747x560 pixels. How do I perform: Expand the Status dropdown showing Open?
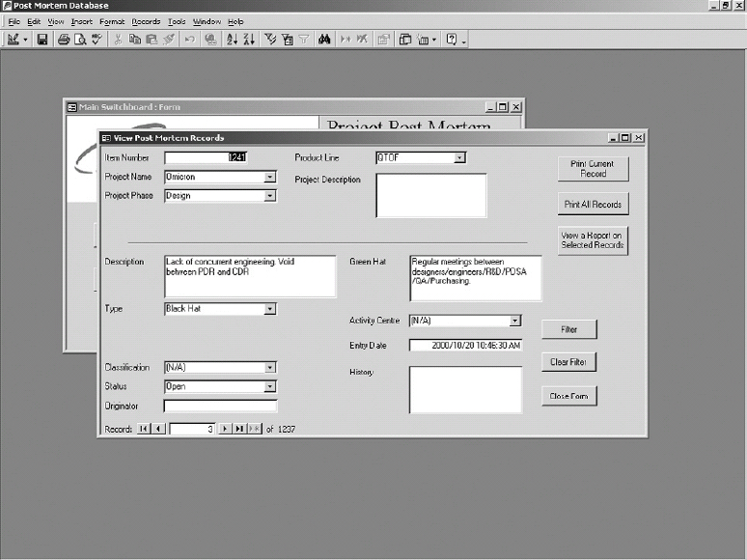click(x=269, y=386)
